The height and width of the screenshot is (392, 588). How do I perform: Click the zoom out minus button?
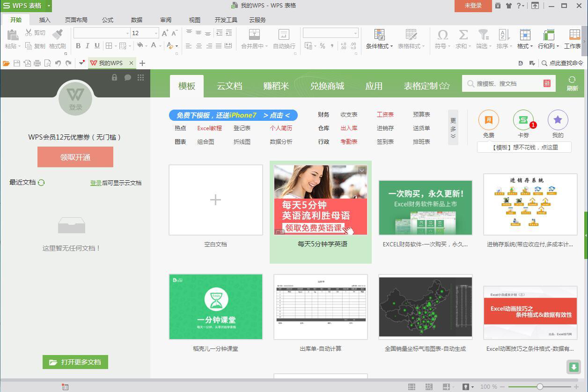[503, 387]
